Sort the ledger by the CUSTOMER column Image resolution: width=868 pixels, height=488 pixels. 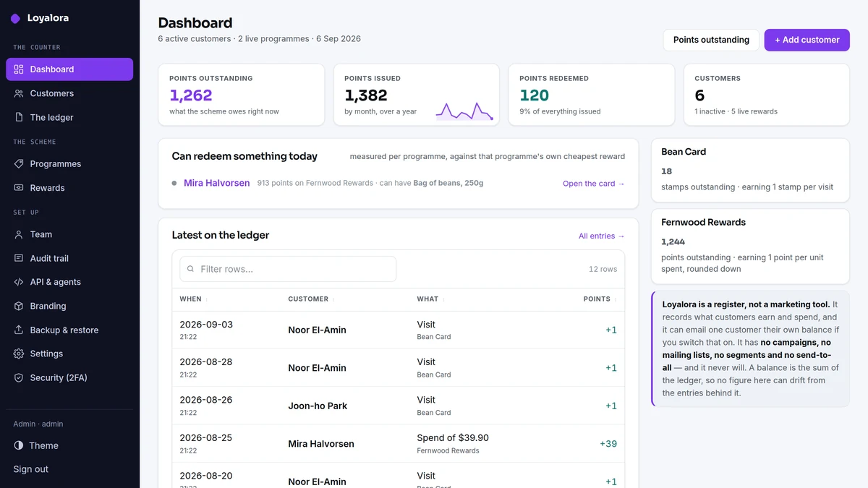pos(311,299)
